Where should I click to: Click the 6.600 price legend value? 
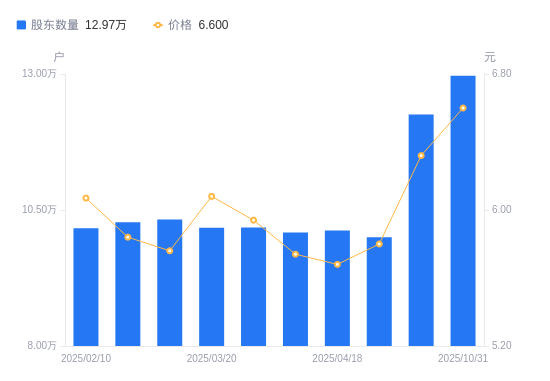point(213,25)
